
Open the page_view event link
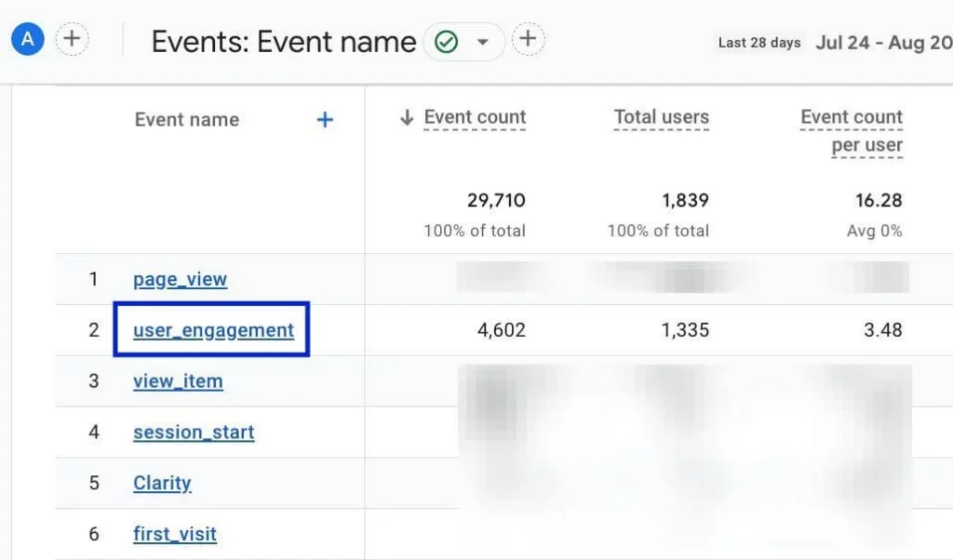coord(180,279)
